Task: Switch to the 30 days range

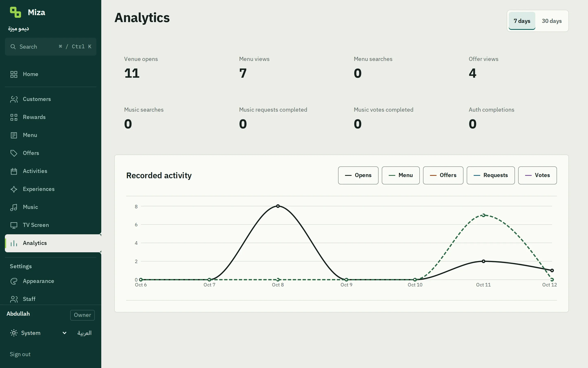Action: tap(551, 21)
